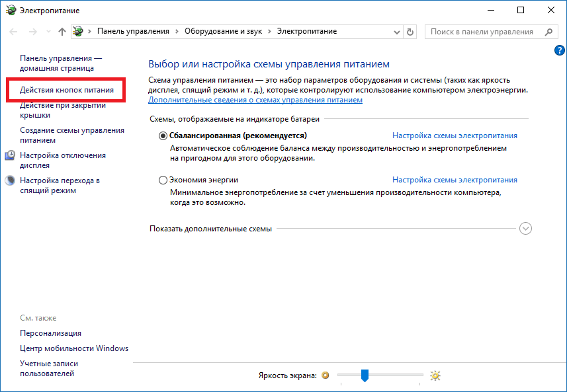Open Центр мобильности Windows
The width and height of the screenshot is (567, 392).
[x=74, y=348]
